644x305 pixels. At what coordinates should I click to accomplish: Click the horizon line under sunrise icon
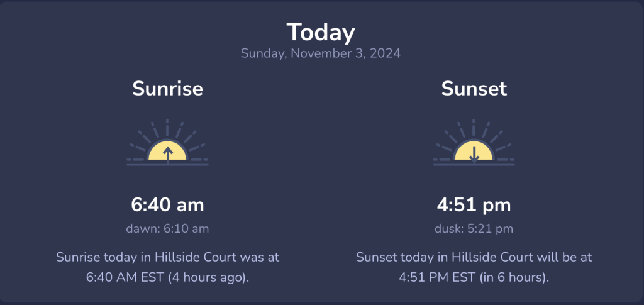click(x=167, y=165)
